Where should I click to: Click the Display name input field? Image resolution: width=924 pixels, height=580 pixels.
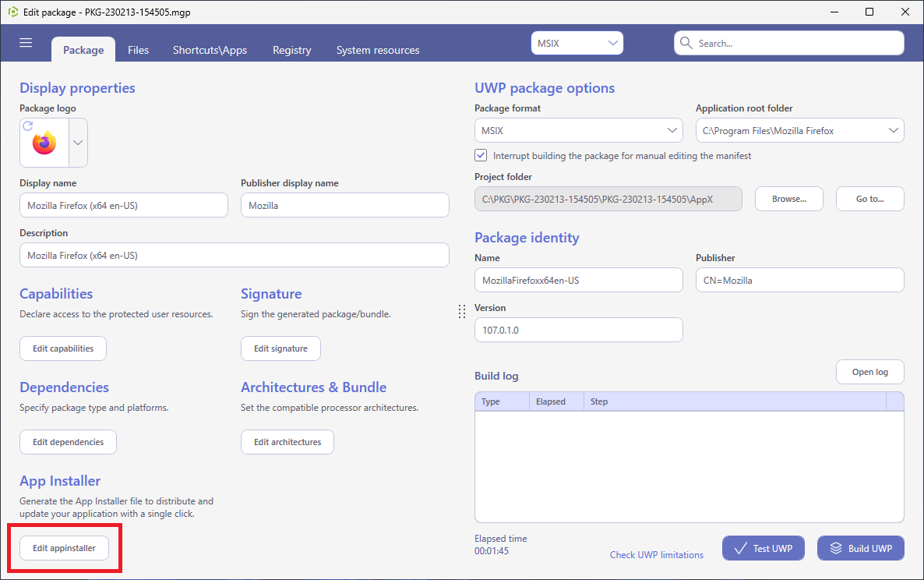click(124, 205)
